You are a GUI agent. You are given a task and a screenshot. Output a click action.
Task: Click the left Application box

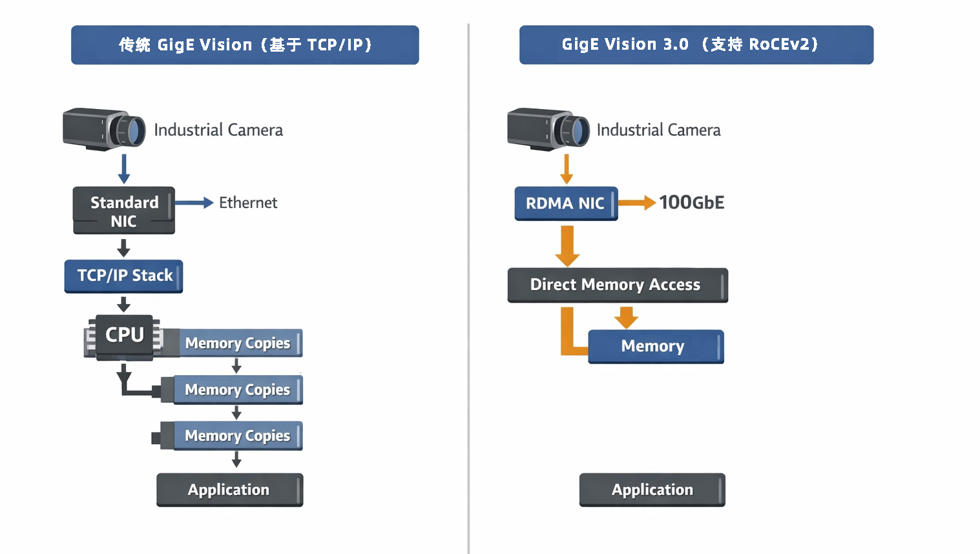[229, 490]
